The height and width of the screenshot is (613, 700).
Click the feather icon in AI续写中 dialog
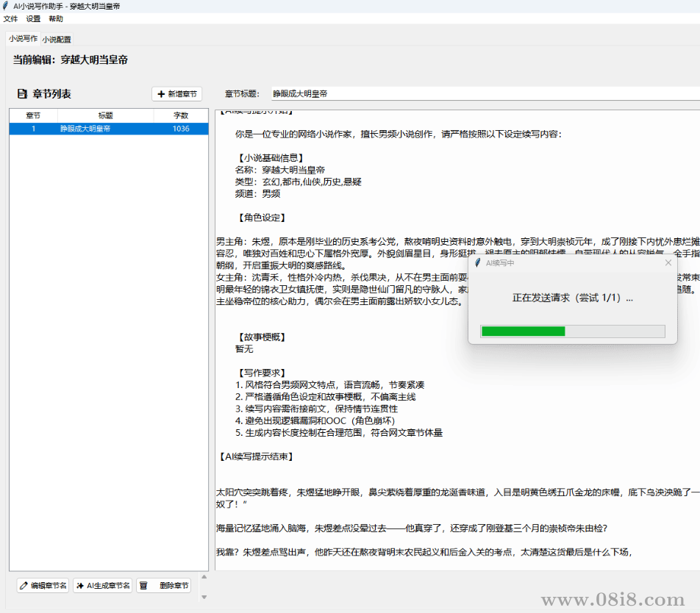tap(478, 262)
